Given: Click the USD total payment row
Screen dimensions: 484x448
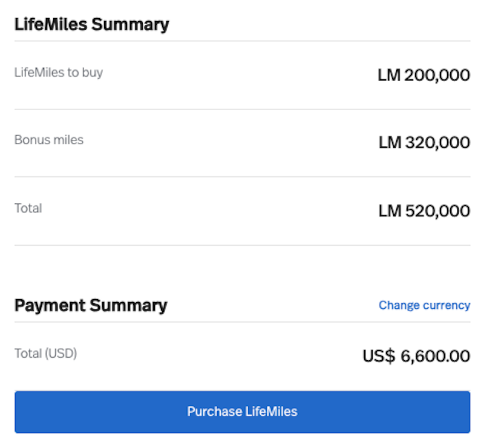Looking at the screenshot, I should (242, 354).
